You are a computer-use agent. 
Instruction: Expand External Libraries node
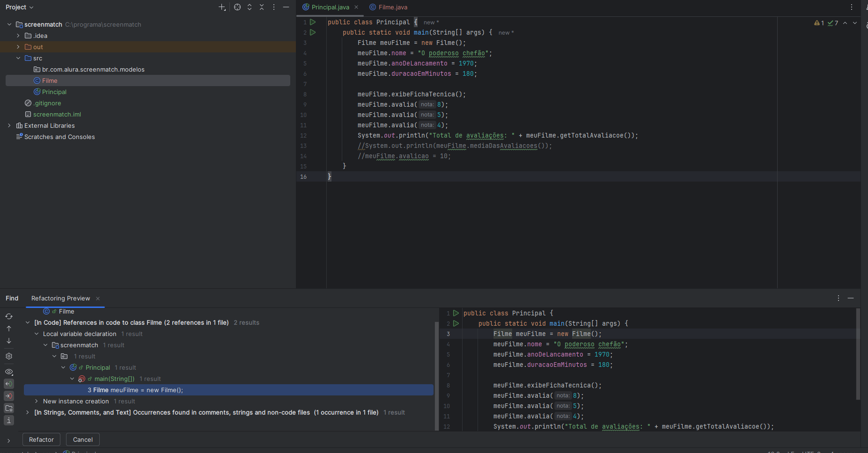point(9,125)
